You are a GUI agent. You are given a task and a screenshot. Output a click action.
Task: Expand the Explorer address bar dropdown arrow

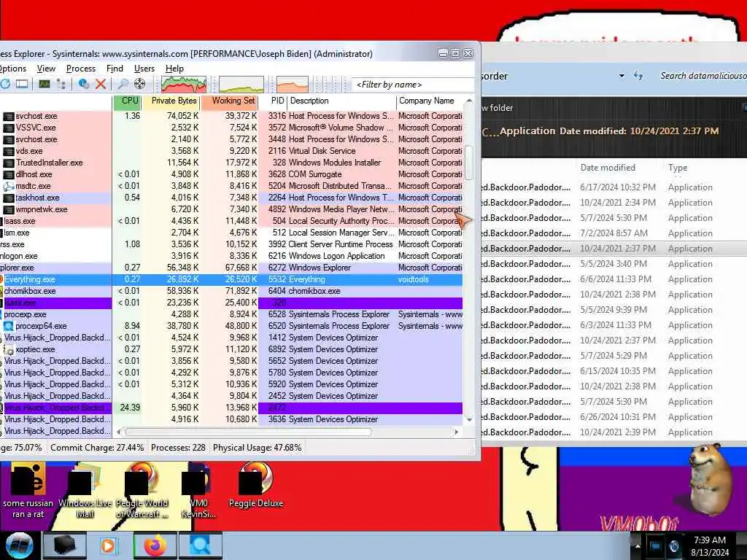point(622,76)
